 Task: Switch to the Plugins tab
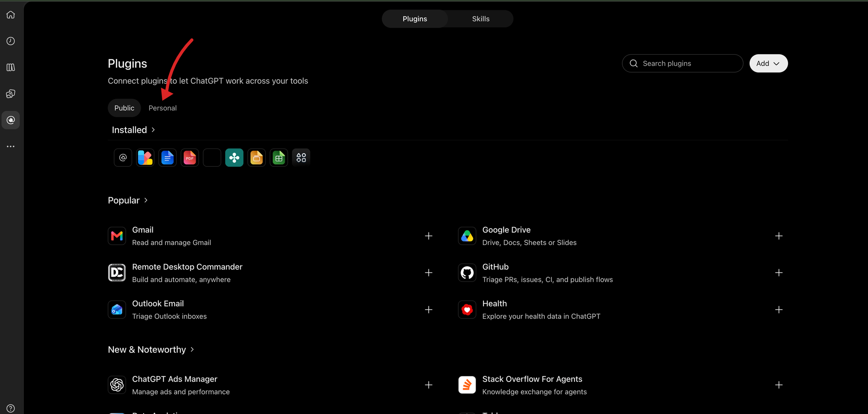point(415,19)
